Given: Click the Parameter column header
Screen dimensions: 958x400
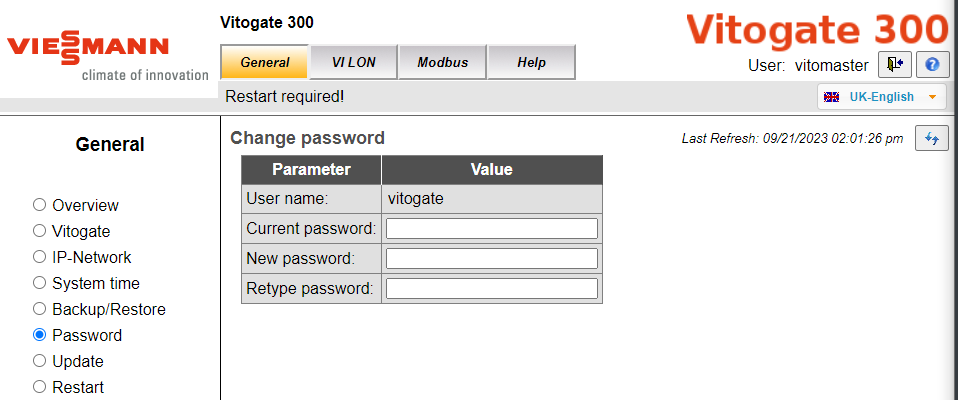Looking at the screenshot, I should (311, 170).
